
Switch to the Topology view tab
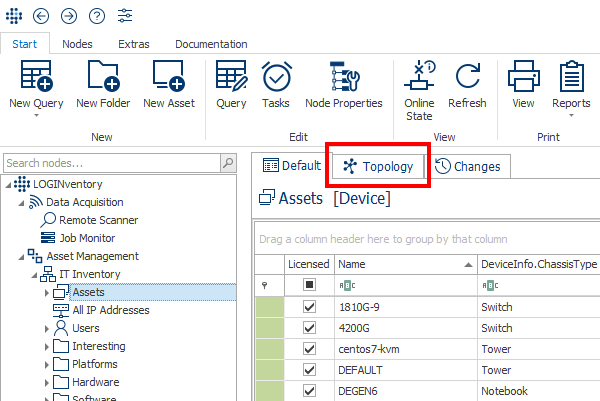(x=378, y=166)
